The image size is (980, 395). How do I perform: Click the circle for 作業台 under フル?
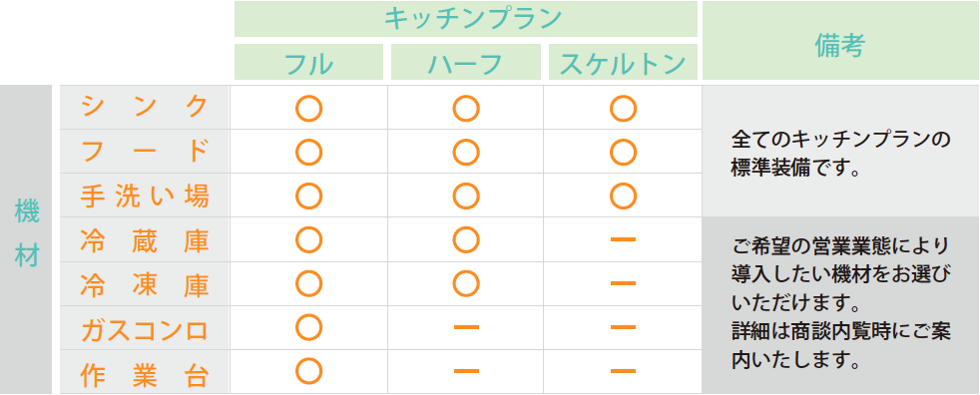pyautogui.click(x=308, y=371)
